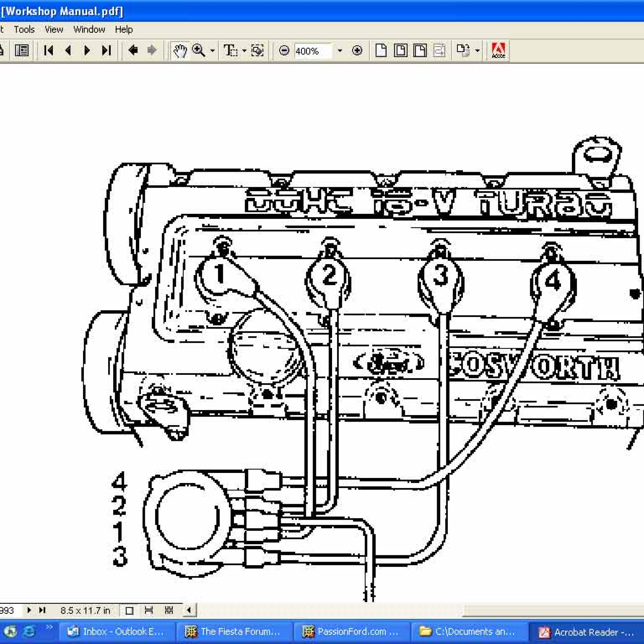
Task: Select the Text Select tool
Action: click(x=231, y=51)
